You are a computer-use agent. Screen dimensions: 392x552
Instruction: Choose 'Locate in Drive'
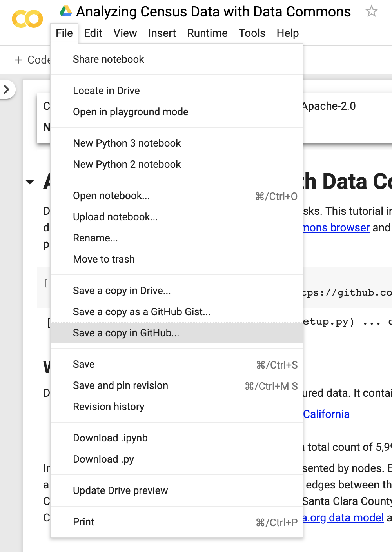(x=106, y=91)
